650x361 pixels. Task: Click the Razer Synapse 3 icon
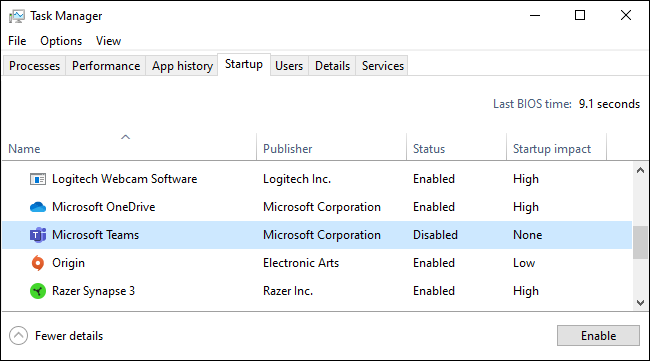(38, 291)
